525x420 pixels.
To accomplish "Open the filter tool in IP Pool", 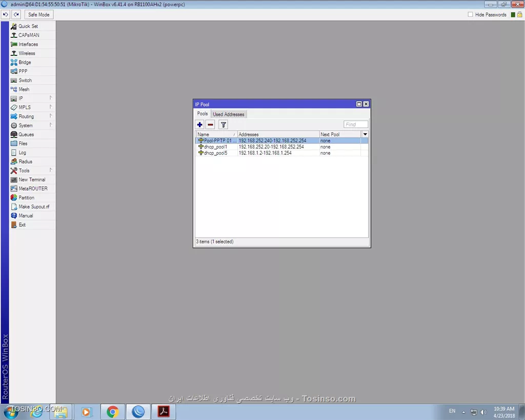I will (224, 125).
